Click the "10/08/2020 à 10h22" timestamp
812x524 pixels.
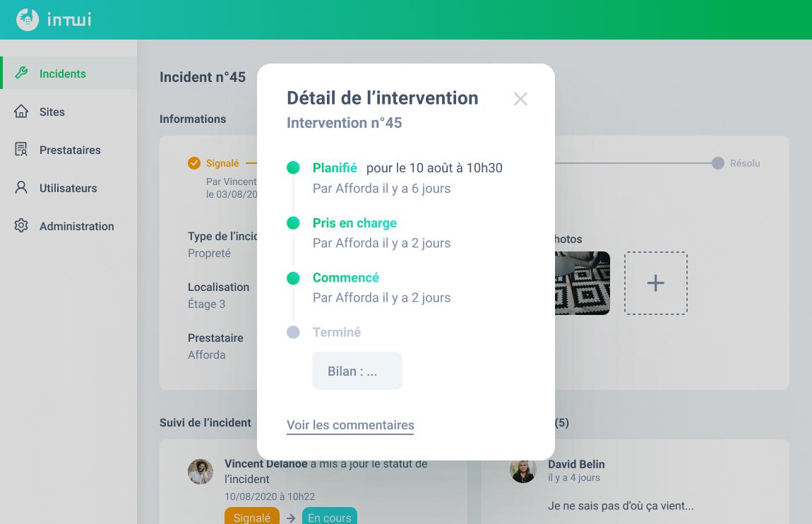[x=270, y=496]
